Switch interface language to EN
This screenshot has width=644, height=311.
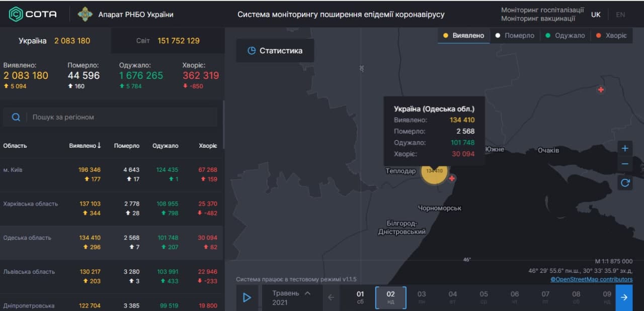[x=620, y=15]
